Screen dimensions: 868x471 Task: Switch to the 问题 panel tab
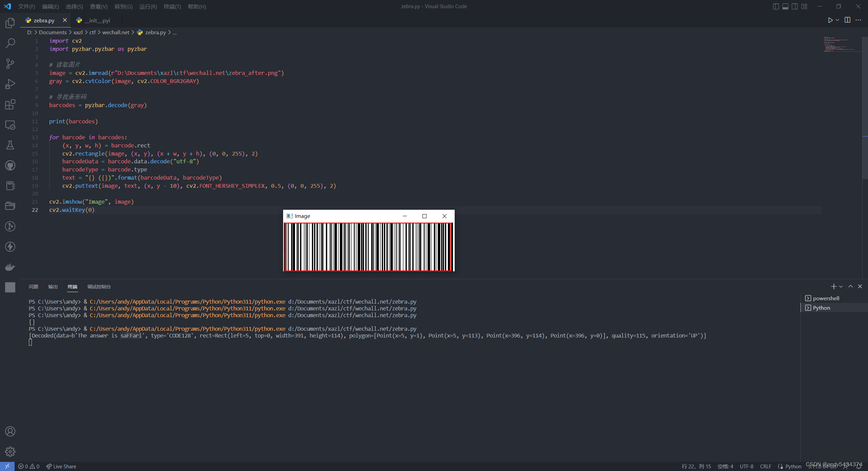tap(34, 287)
